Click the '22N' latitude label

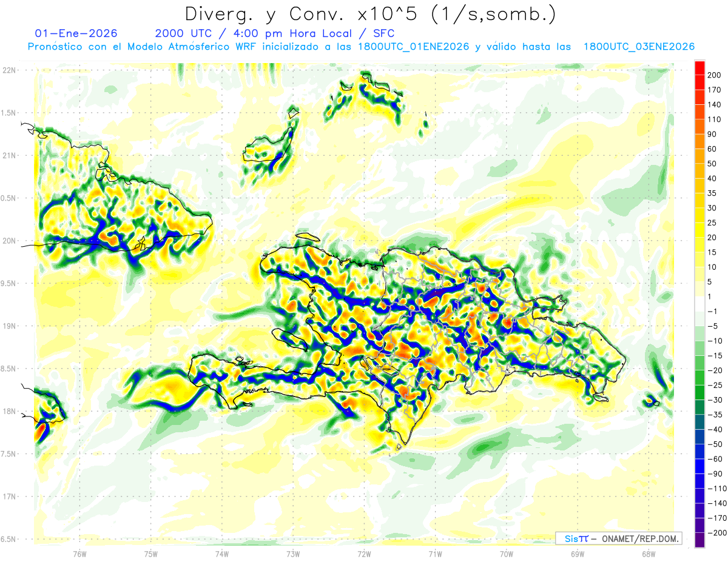8,70
